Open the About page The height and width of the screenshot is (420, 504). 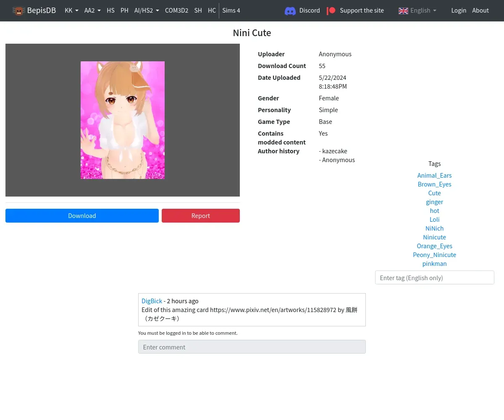(480, 10)
